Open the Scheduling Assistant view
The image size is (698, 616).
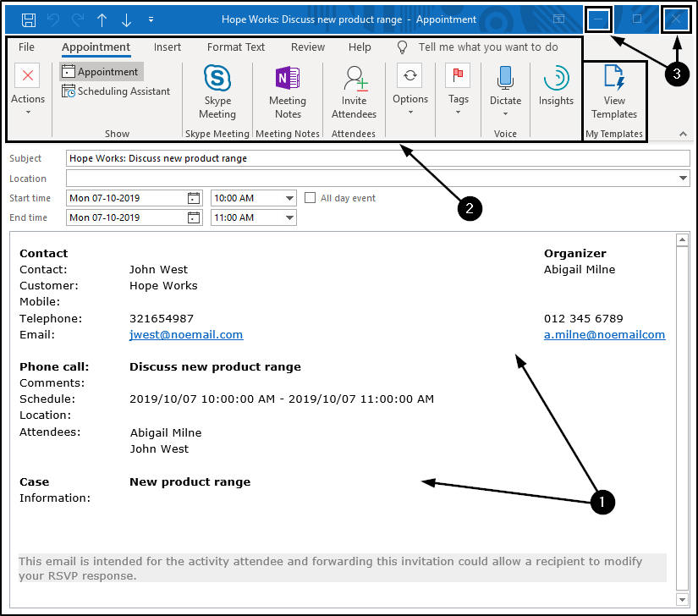point(116,91)
